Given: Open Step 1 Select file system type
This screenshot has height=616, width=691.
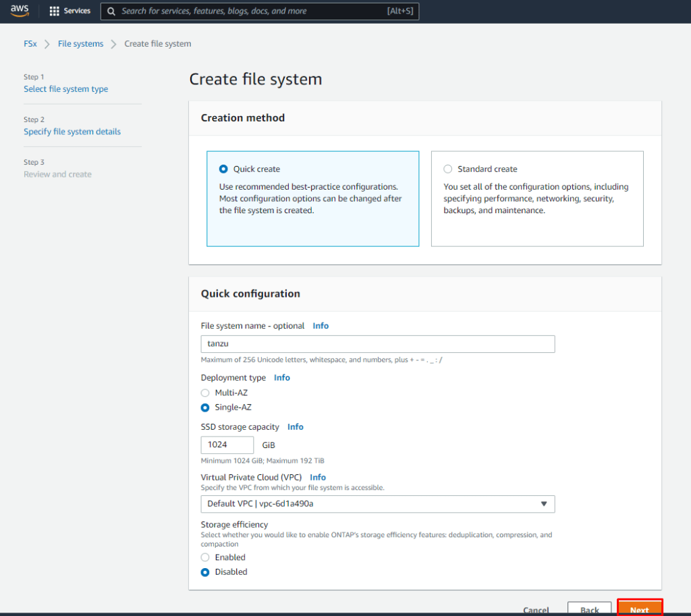Looking at the screenshot, I should 65,89.
